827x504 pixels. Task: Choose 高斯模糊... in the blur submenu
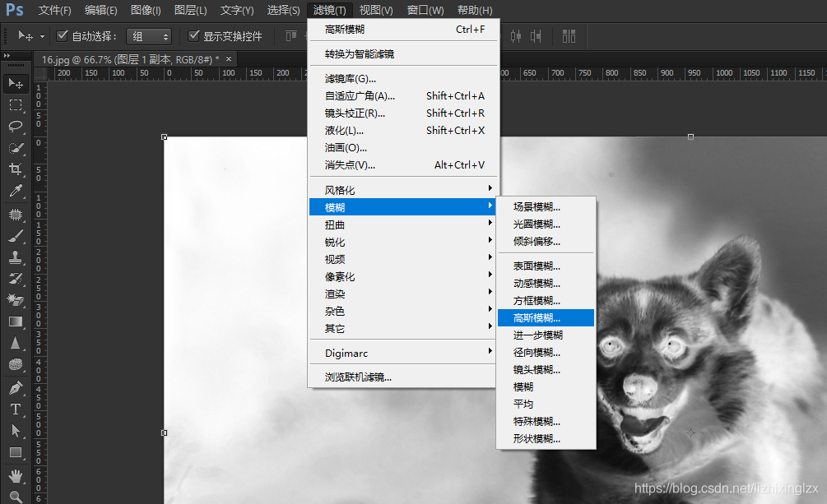(546, 318)
